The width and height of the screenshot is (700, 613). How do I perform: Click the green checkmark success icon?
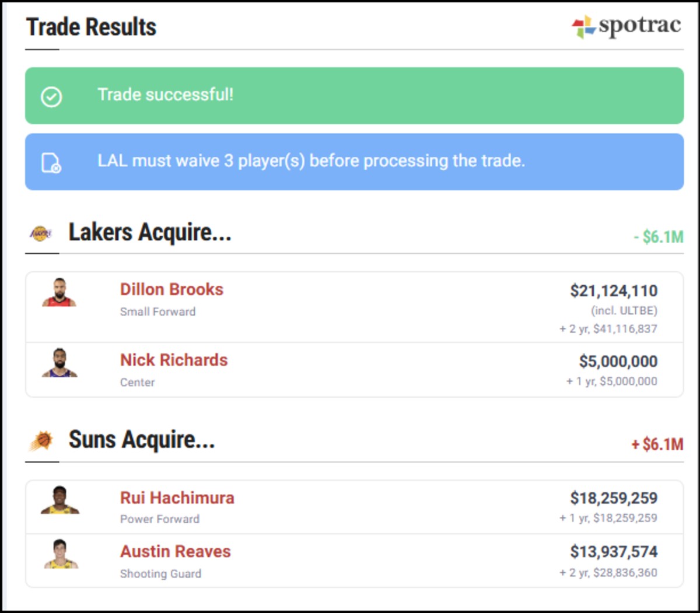pos(51,96)
